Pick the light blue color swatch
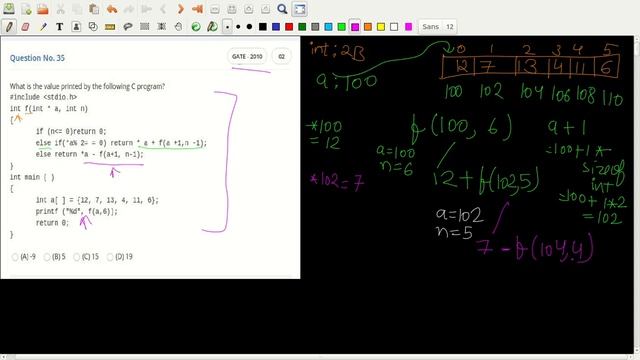The image size is (640, 360). pos(328,27)
